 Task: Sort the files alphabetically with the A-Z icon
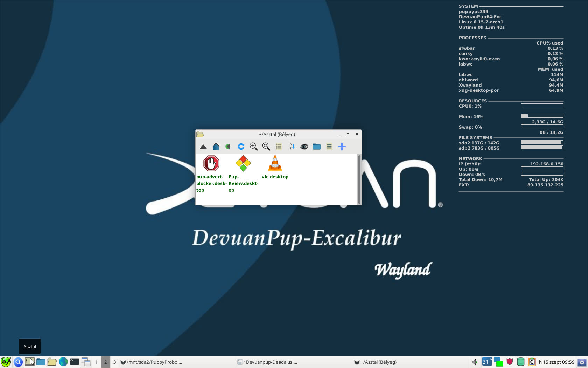click(292, 146)
